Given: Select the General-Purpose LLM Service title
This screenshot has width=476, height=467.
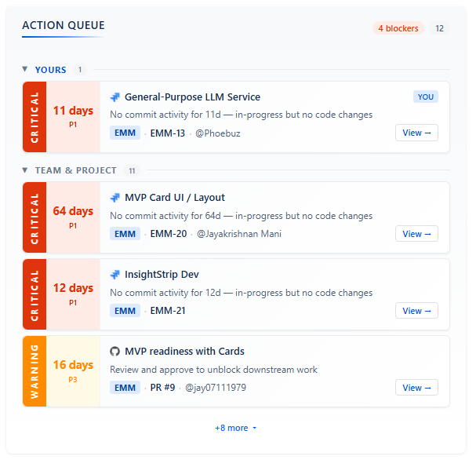Looking at the screenshot, I should [x=192, y=97].
